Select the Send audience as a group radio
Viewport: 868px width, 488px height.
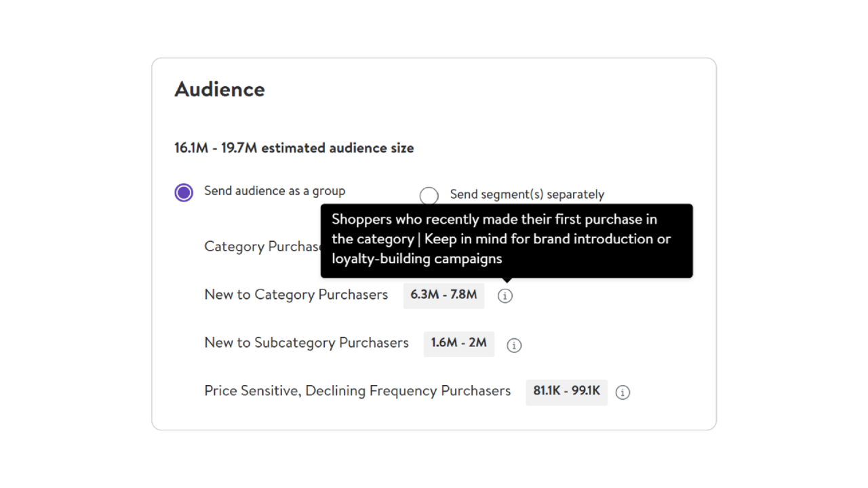click(184, 192)
